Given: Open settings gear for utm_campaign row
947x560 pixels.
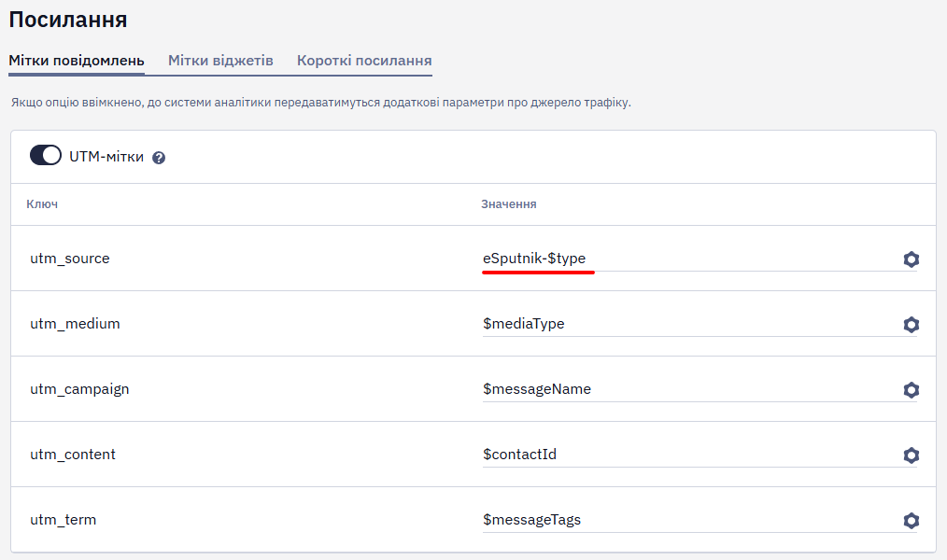Looking at the screenshot, I should point(911,389).
